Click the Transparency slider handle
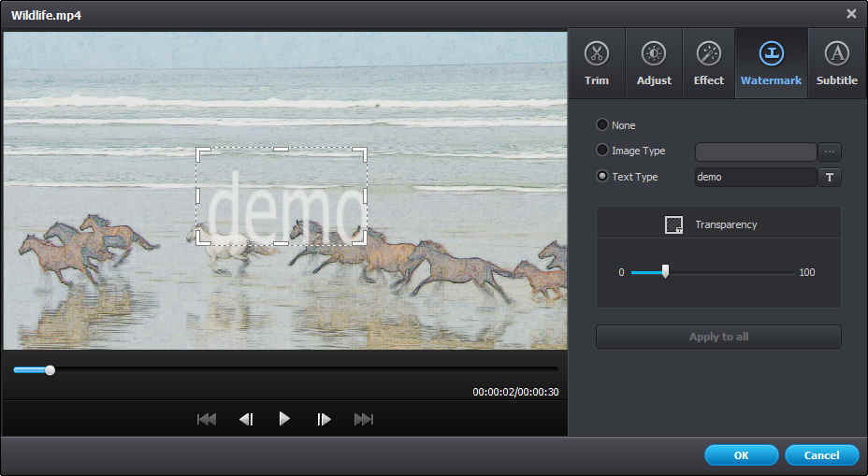The height and width of the screenshot is (476, 868). tap(665, 271)
